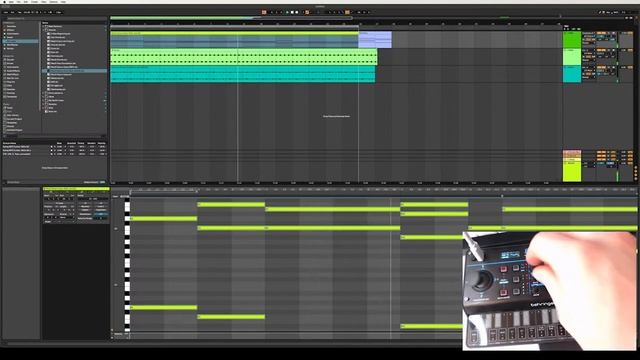The width and height of the screenshot is (640, 360).
Task: Open the Create menu
Action: pyautogui.click(x=35, y=2)
